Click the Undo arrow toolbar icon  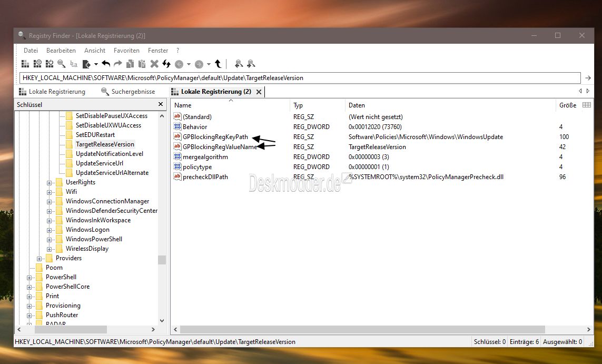[x=106, y=64]
